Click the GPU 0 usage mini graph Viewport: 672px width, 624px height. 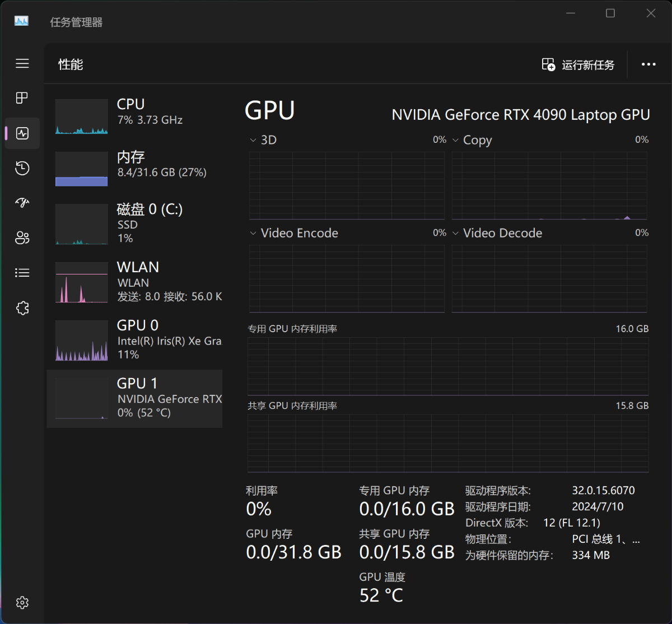(x=82, y=341)
